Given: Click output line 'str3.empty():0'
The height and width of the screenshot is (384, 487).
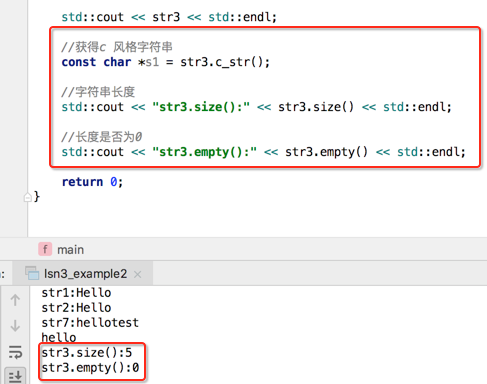Looking at the screenshot, I should pos(90,368).
